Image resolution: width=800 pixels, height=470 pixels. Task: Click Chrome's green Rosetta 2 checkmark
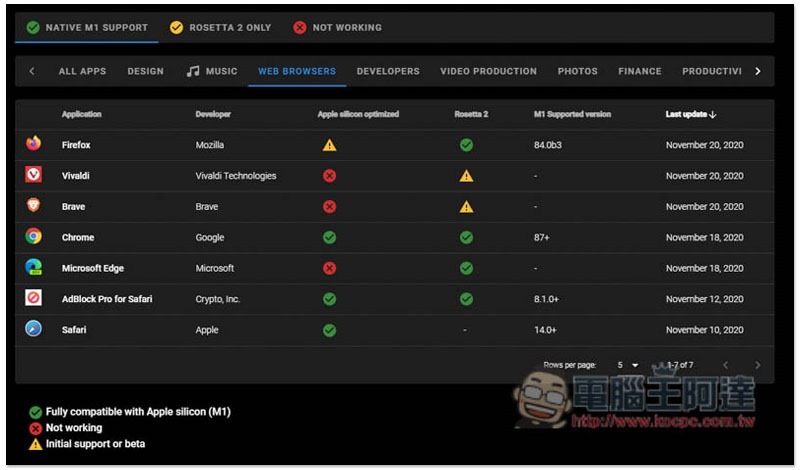click(466, 237)
